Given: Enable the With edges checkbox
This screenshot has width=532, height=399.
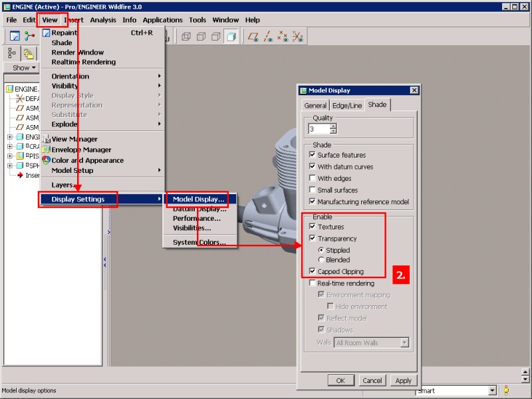Looking at the screenshot, I should [313, 178].
